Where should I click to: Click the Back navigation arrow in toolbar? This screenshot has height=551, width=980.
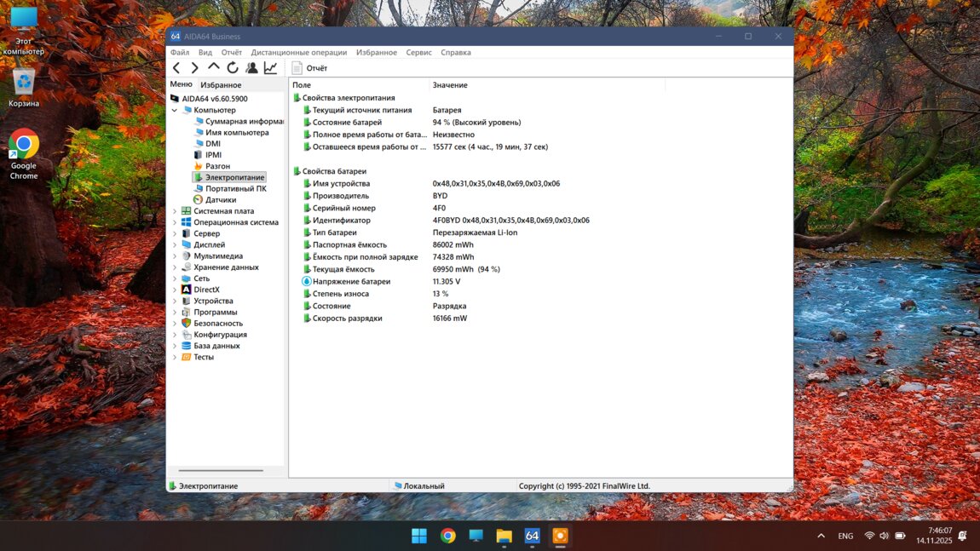click(x=176, y=68)
